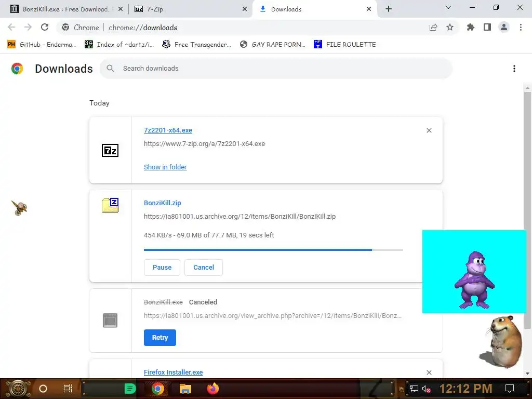Close the BonziKill.exe tab

coord(121,9)
